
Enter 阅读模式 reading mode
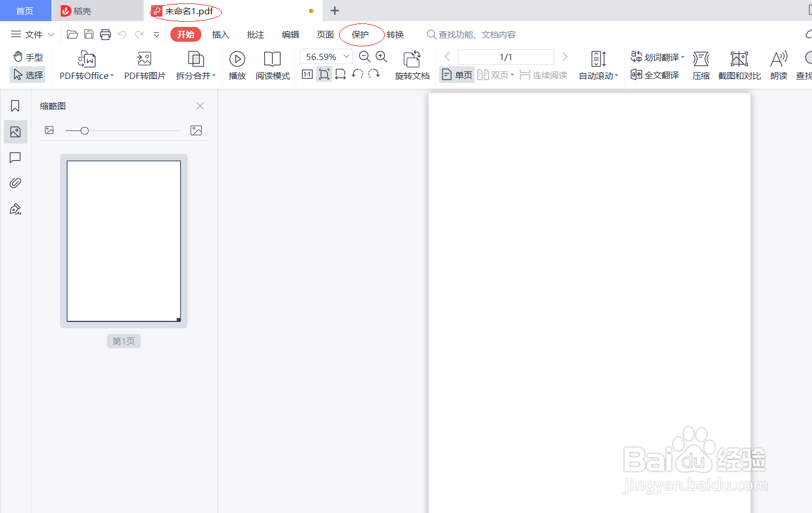click(x=273, y=65)
